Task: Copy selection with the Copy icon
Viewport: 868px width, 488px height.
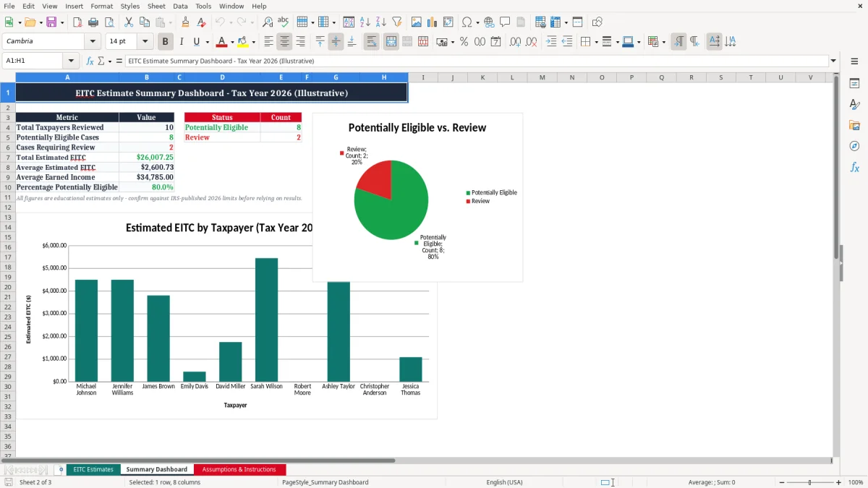Action: tap(145, 22)
